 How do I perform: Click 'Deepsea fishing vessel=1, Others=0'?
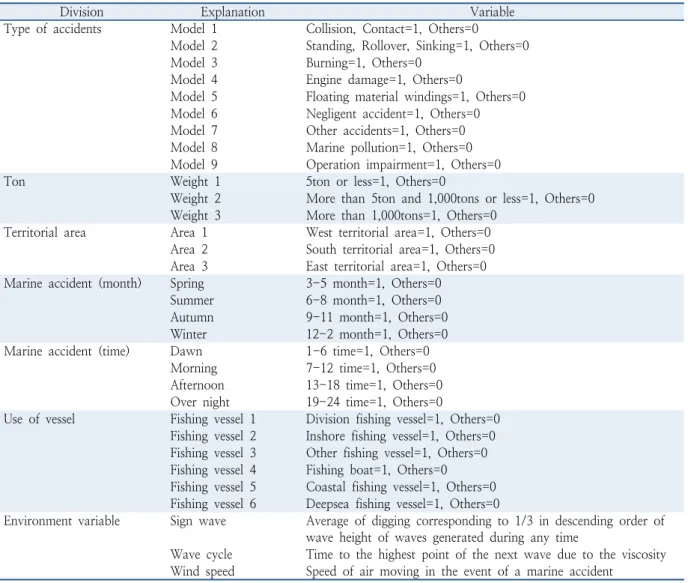coord(402,504)
